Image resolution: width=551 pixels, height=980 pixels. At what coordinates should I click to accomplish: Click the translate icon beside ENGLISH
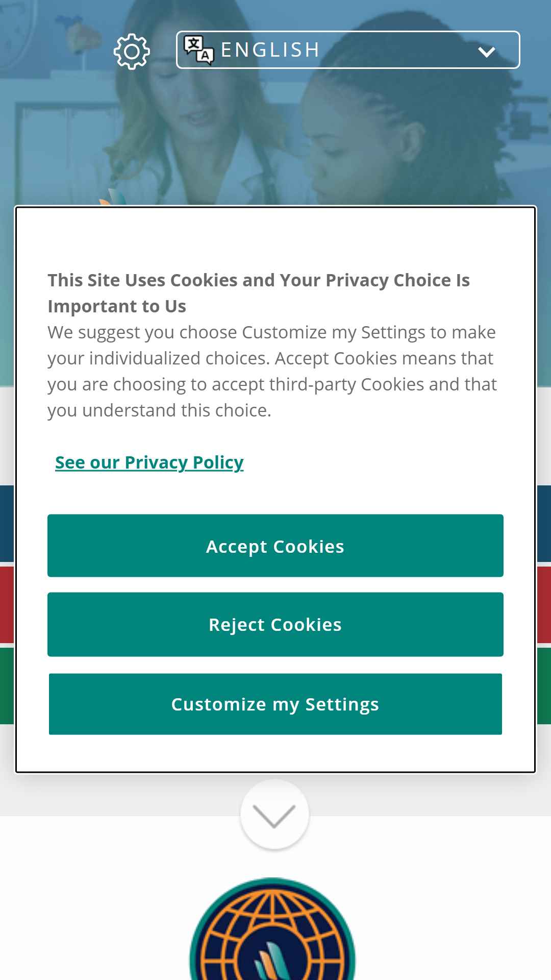pos(198,50)
